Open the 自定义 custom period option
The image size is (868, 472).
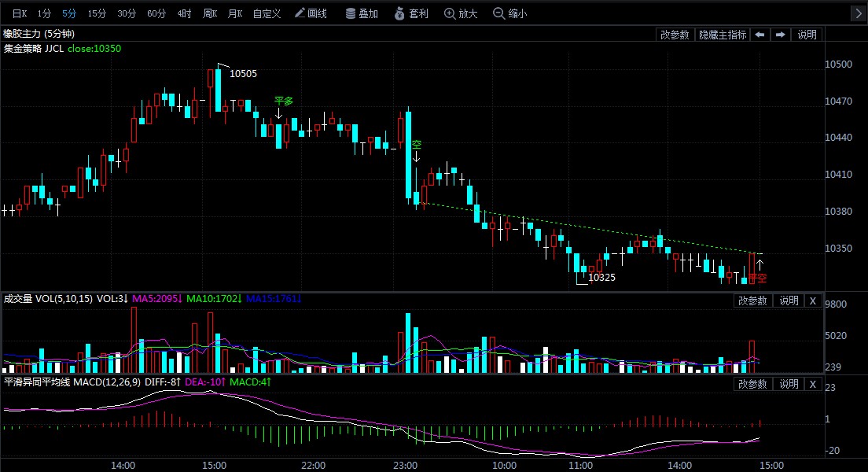coord(267,13)
